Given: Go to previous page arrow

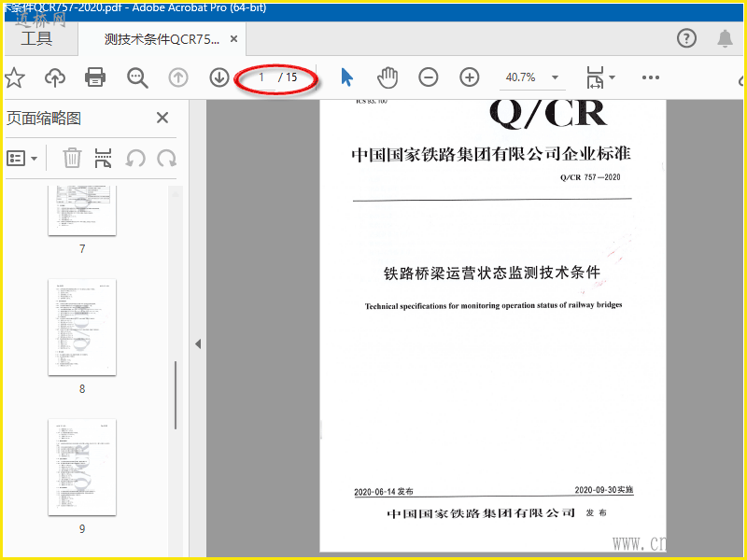Looking at the screenshot, I should pyautogui.click(x=178, y=77).
